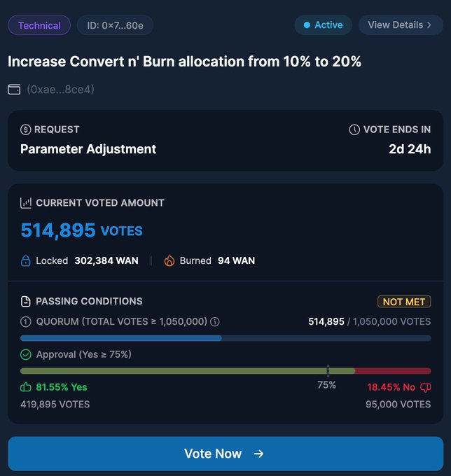Click the 419,895 VOTES yes count
This screenshot has height=476, width=451.
55,405
